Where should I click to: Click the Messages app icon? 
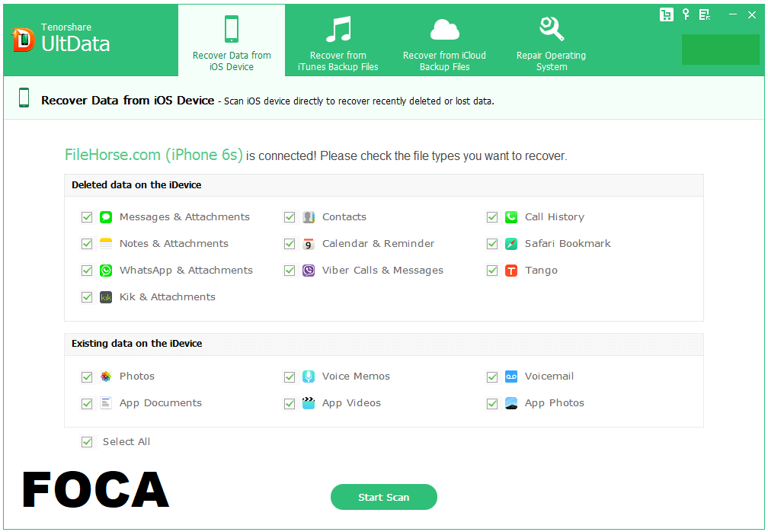[x=106, y=217]
